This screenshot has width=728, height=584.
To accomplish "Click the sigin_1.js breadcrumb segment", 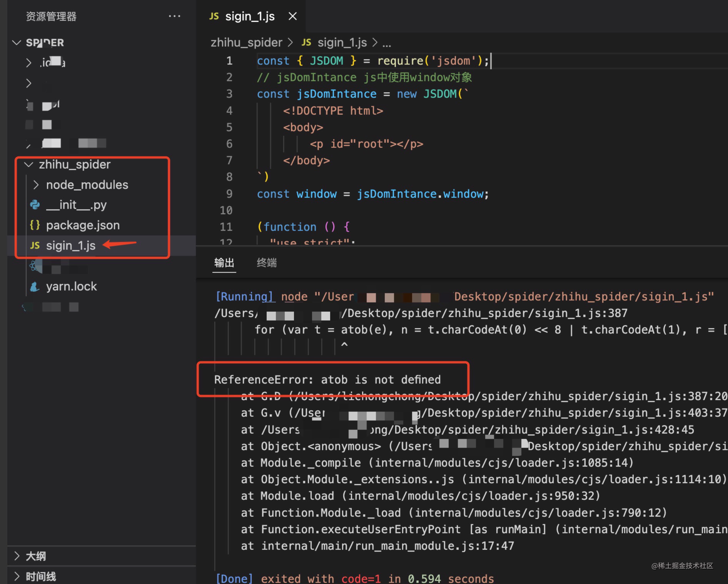I will 342,42.
